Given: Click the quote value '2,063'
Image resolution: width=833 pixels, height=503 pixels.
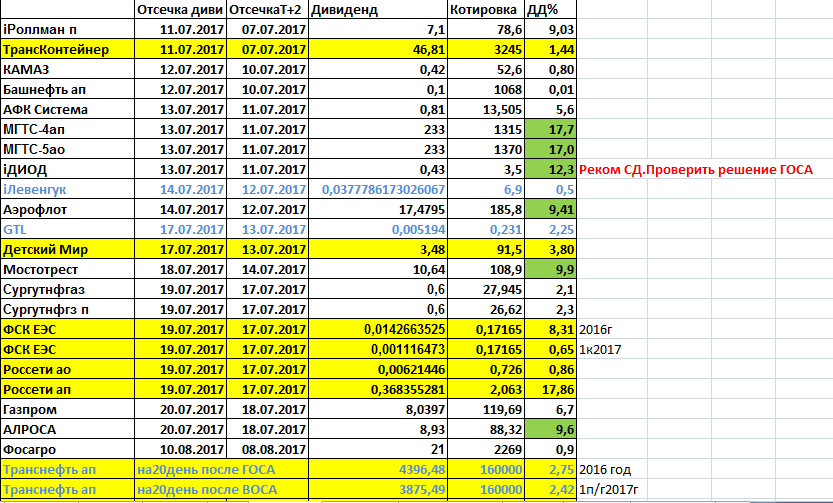Looking at the screenshot, I should tap(486, 389).
